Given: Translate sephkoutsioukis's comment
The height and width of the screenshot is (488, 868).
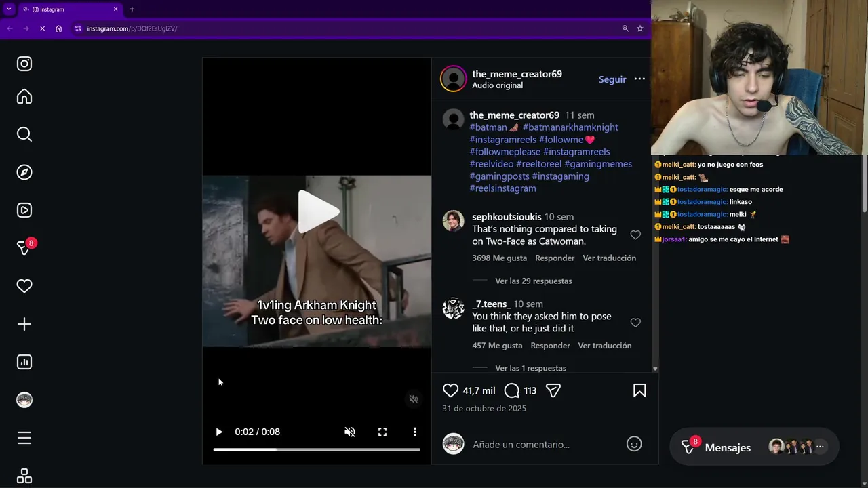Looking at the screenshot, I should tap(610, 258).
